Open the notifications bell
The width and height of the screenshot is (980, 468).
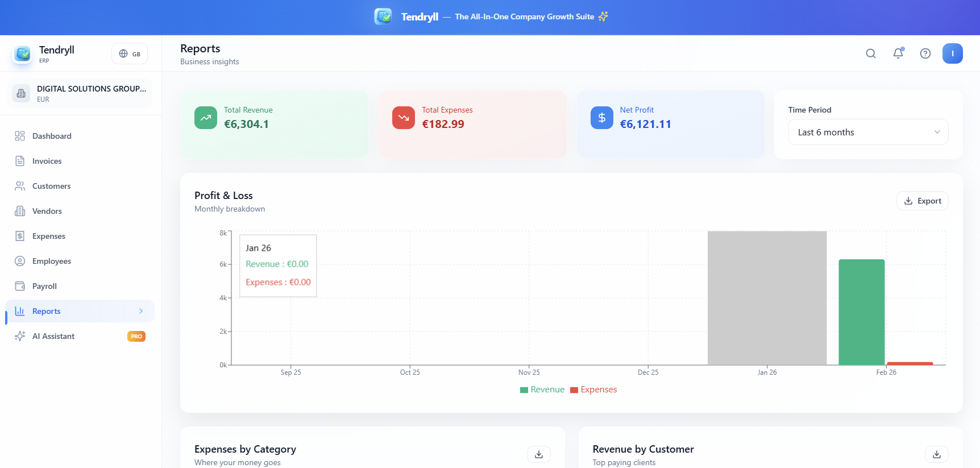[x=898, y=53]
